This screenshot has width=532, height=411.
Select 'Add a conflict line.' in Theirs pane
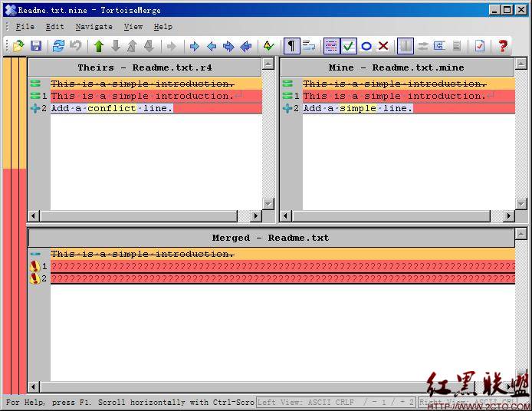[x=112, y=108]
